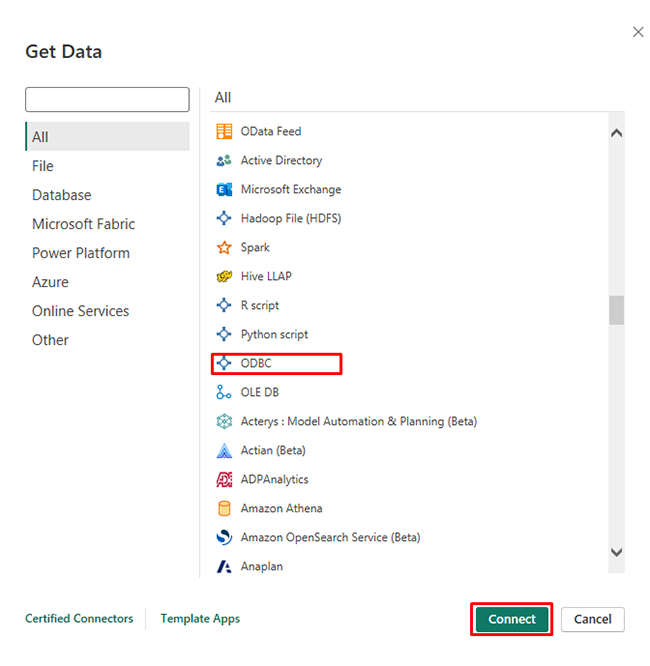
Task: Select the Hadoop File (HDFS) text label
Action: point(291,218)
